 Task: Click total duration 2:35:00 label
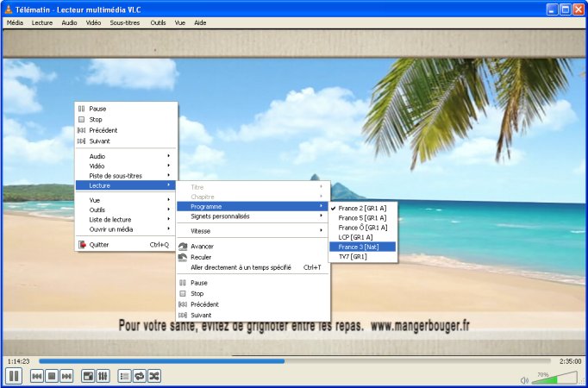tap(570, 361)
